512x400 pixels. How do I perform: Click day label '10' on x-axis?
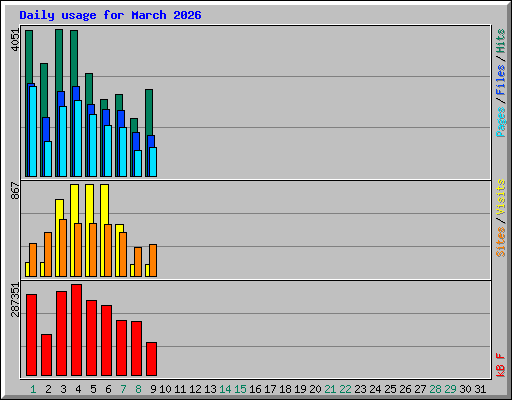coord(165,389)
